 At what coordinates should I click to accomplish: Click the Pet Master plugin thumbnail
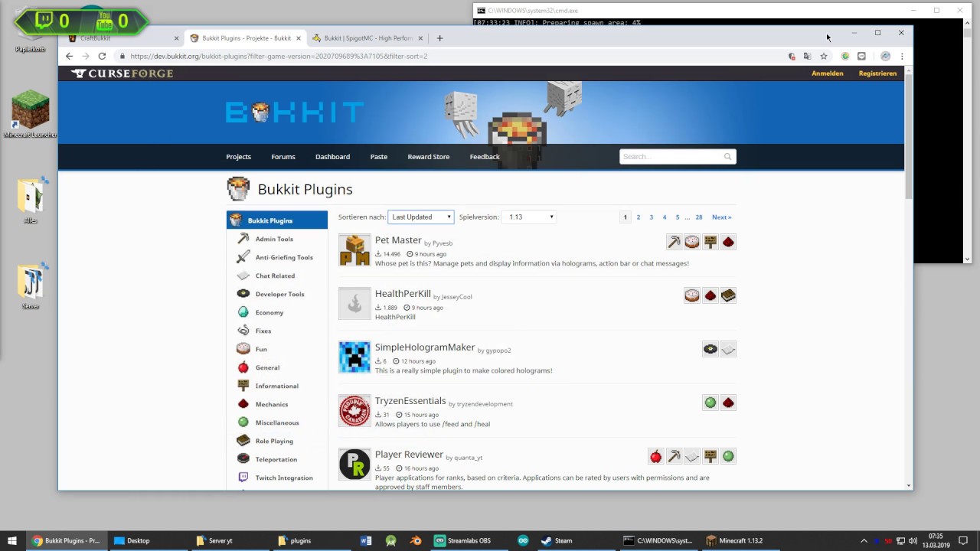354,250
